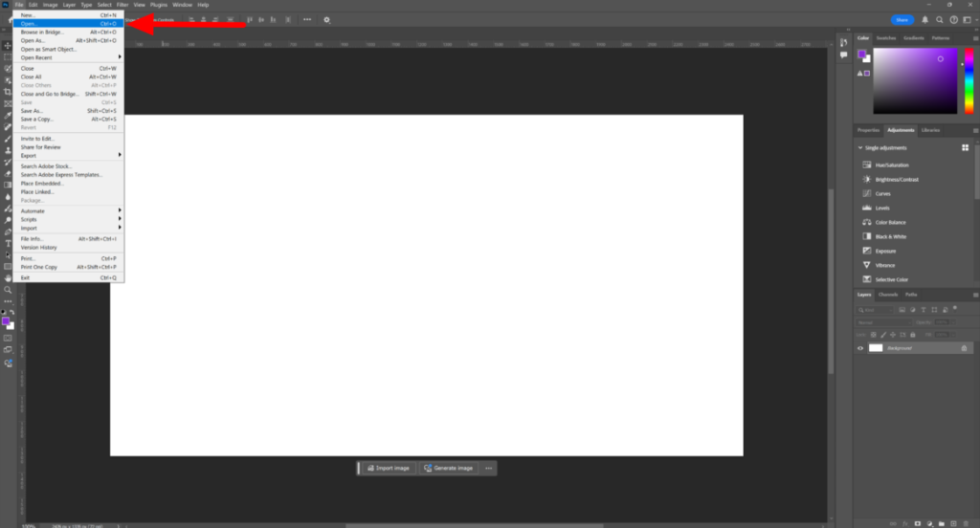Screen dimensions: 980x528
Task: Open the History panel icon in the side dock
Action: pos(844,42)
